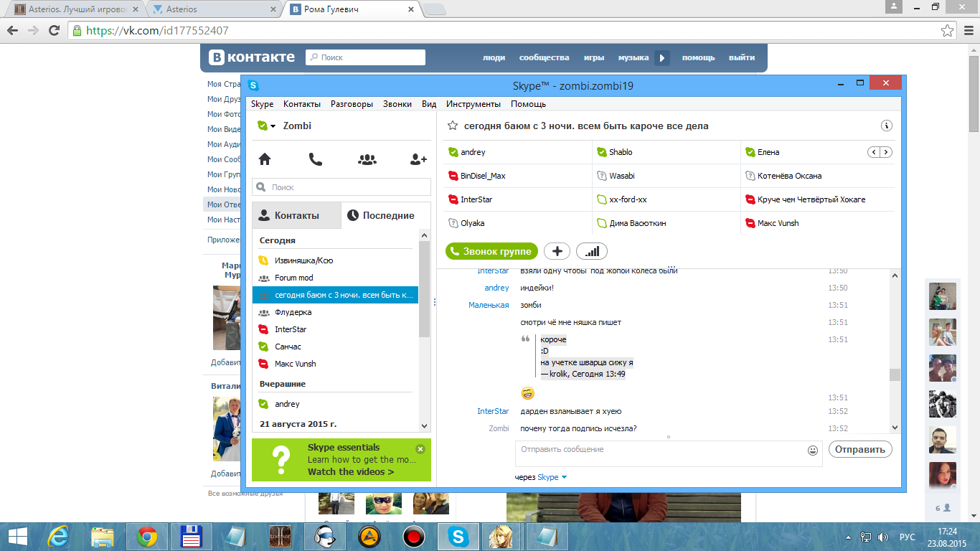
Task: Open File Explorer from taskbar
Action: (103, 536)
